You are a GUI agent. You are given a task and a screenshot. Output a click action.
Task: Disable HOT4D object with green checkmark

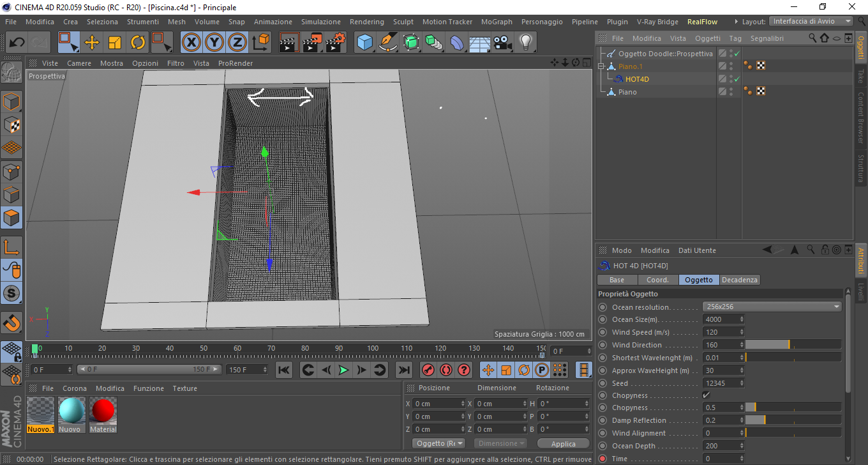tap(737, 79)
